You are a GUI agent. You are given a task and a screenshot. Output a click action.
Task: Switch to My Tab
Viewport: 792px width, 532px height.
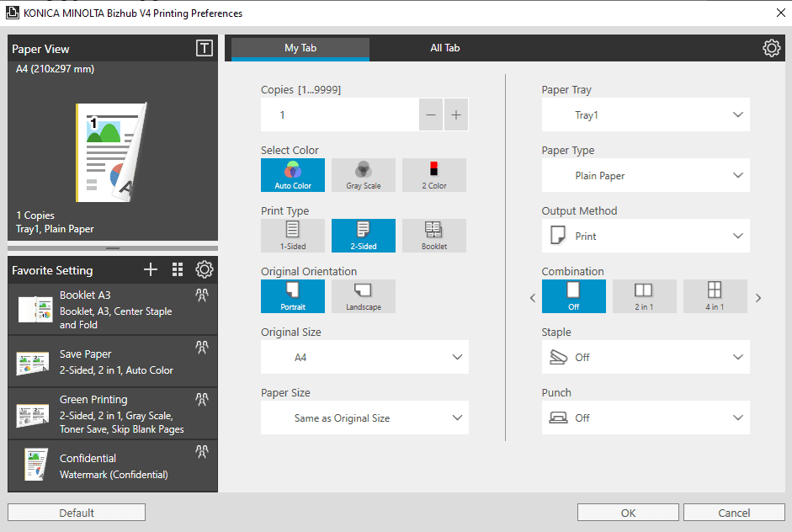pyautogui.click(x=300, y=49)
